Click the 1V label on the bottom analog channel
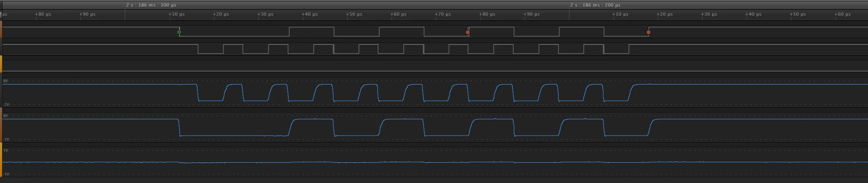The image size is (868, 183). click(5, 150)
